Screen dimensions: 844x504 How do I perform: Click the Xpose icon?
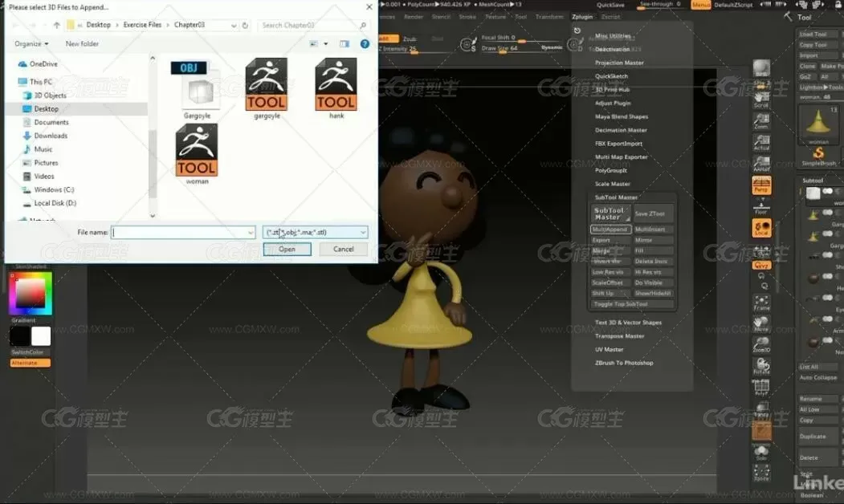click(761, 474)
